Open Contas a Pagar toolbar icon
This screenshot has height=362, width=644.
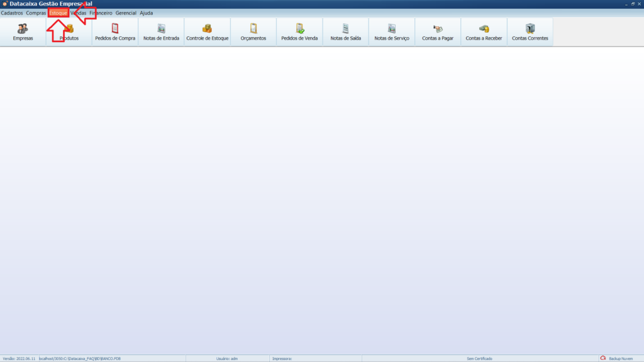coord(438,31)
